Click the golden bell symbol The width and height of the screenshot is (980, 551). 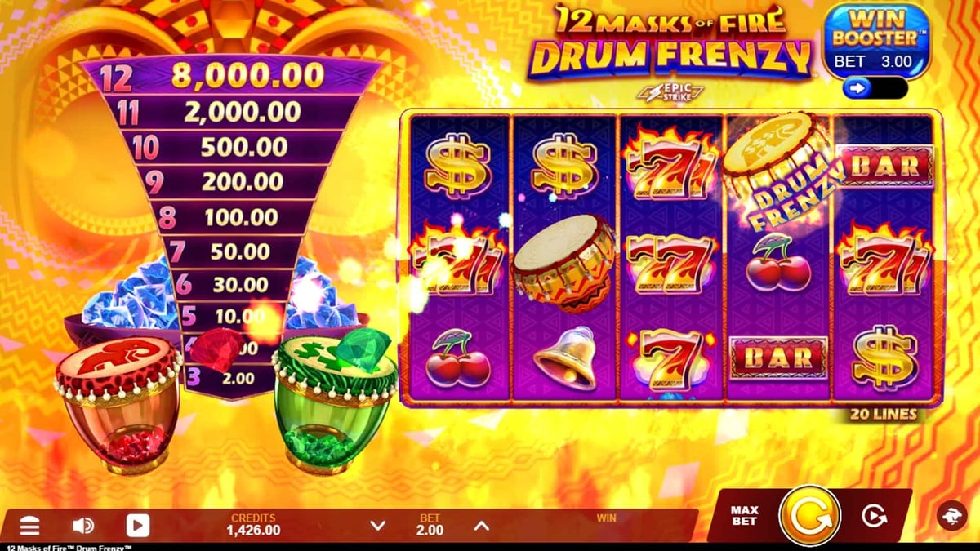pyautogui.click(x=565, y=358)
